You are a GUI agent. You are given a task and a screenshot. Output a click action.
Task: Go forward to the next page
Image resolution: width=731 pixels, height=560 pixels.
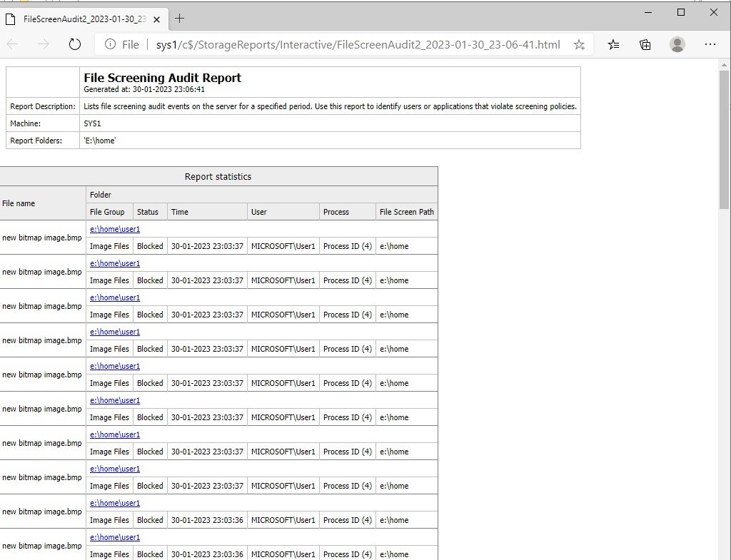[43, 44]
